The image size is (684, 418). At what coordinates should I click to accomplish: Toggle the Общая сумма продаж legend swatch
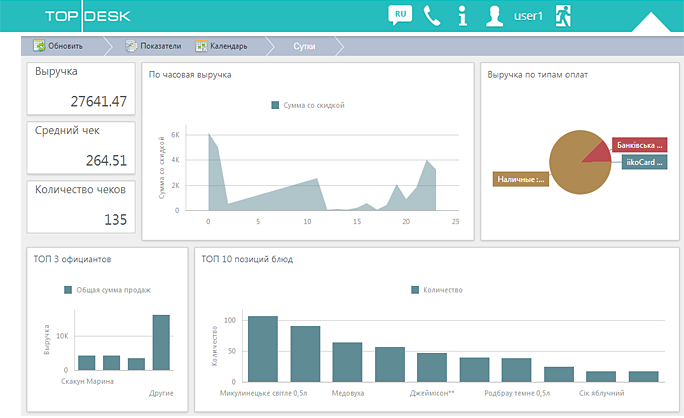(x=68, y=290)
